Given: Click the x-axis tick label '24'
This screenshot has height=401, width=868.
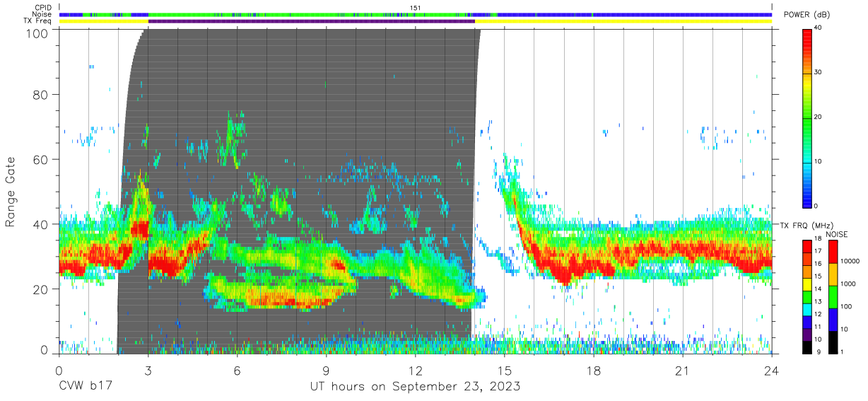Looking at the screenshot, I should tap(771, 371).
